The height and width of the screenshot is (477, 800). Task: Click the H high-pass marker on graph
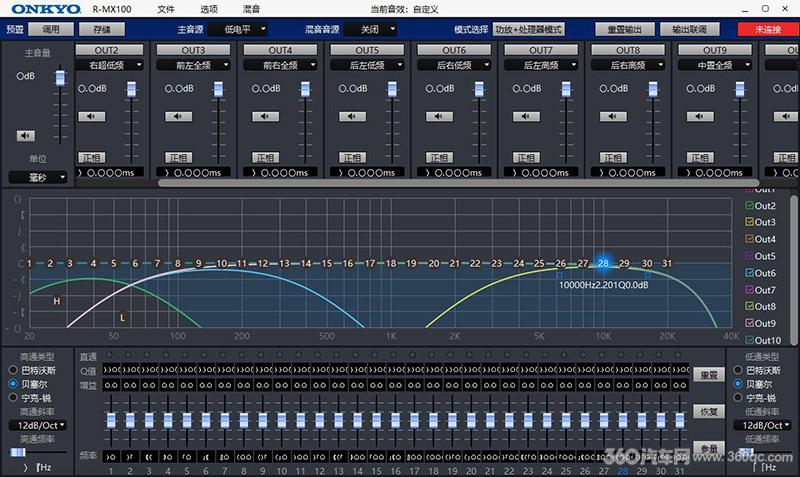pos(57,302)
